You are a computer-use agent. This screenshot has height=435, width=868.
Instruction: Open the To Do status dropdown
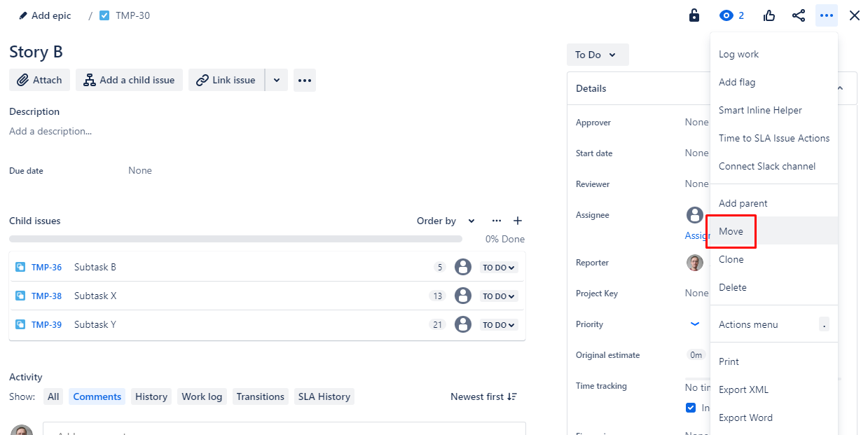[x=597, y=54]
